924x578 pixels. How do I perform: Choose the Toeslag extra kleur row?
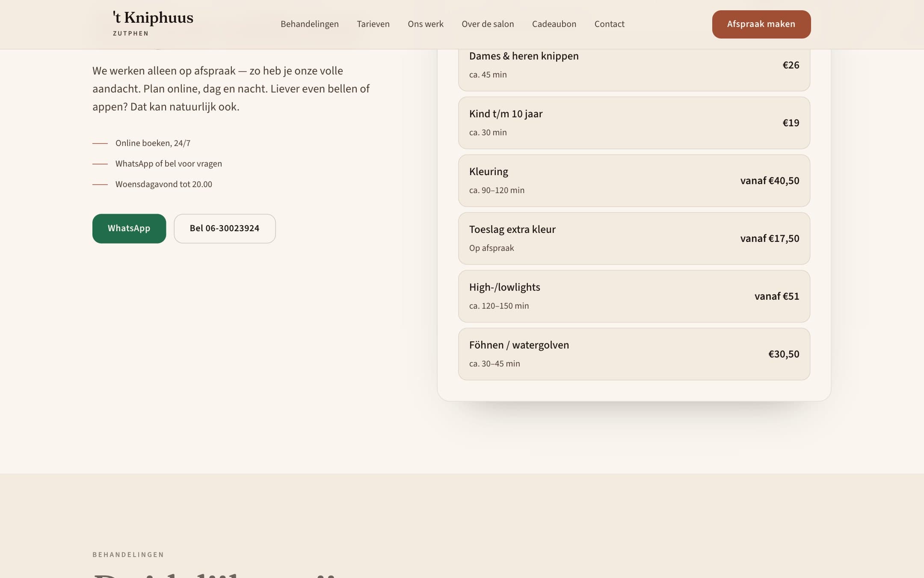[x=634, y=238]
